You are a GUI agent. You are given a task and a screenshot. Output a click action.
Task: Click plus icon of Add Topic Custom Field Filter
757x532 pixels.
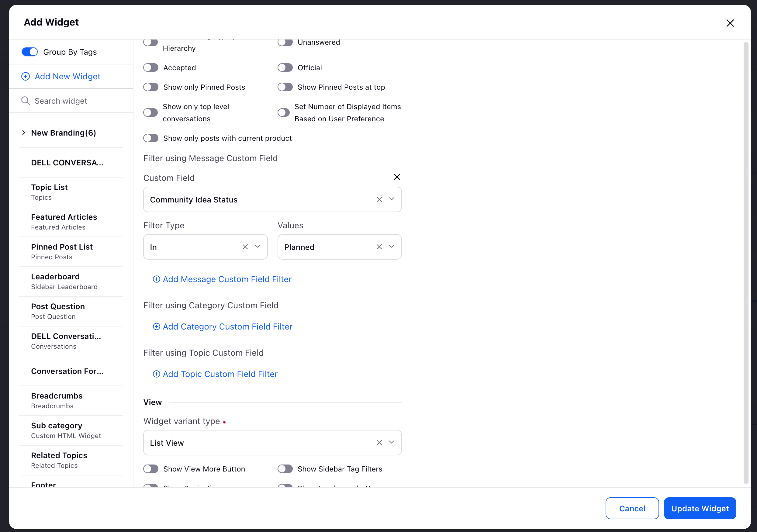pyautogui.click(x=157, y=374)
